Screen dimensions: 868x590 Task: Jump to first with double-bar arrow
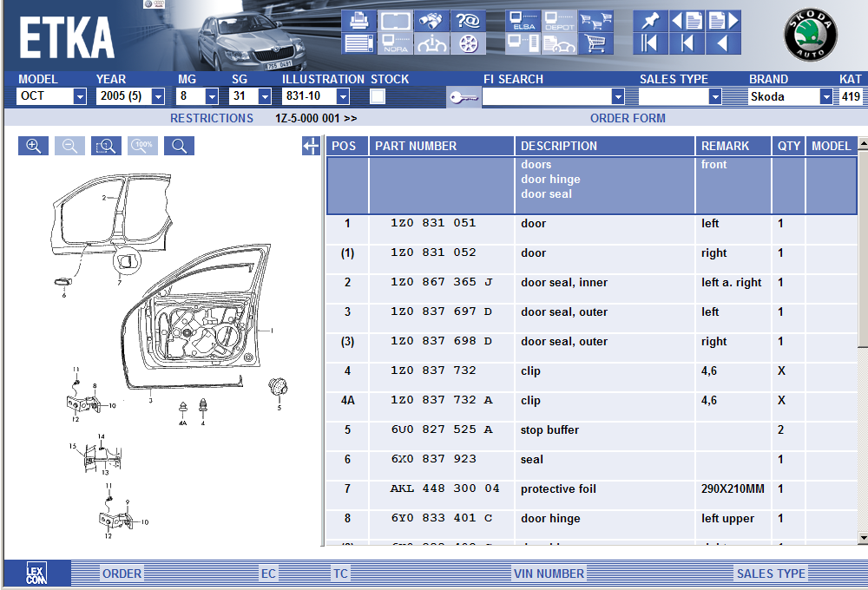[x=650, y=43]
